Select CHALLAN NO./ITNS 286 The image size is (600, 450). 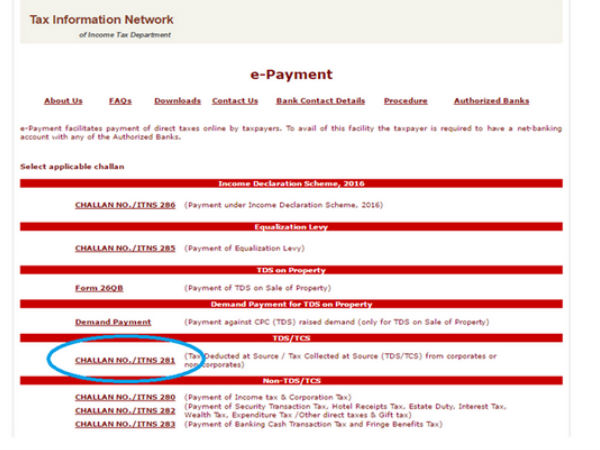coord(125,205)
